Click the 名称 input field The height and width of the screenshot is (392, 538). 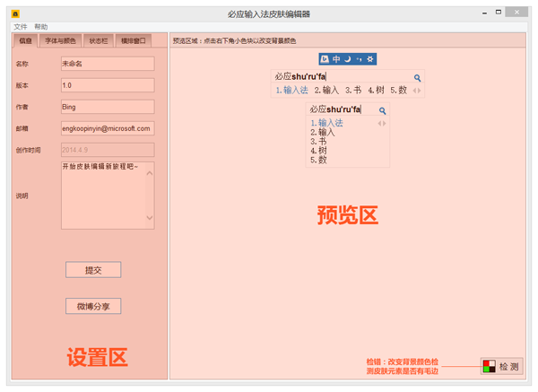click(107, 65)
